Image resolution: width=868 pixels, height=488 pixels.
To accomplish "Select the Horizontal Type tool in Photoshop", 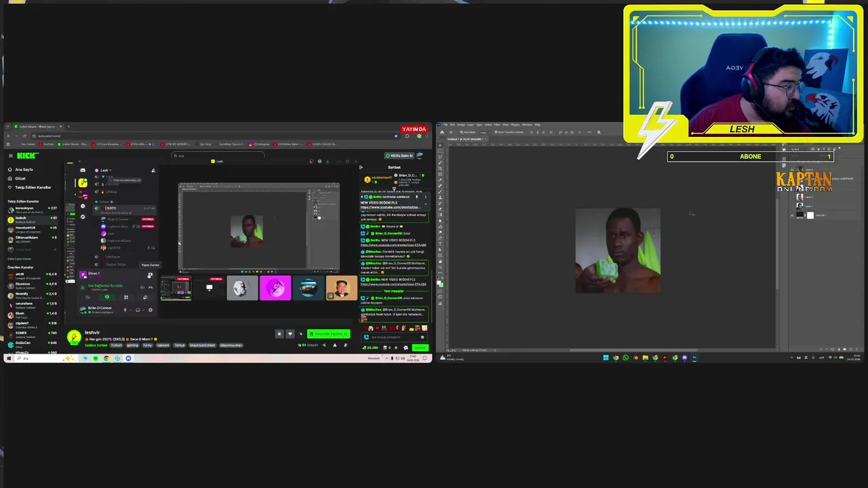I will pyautogui.click(x=440, y=244).
